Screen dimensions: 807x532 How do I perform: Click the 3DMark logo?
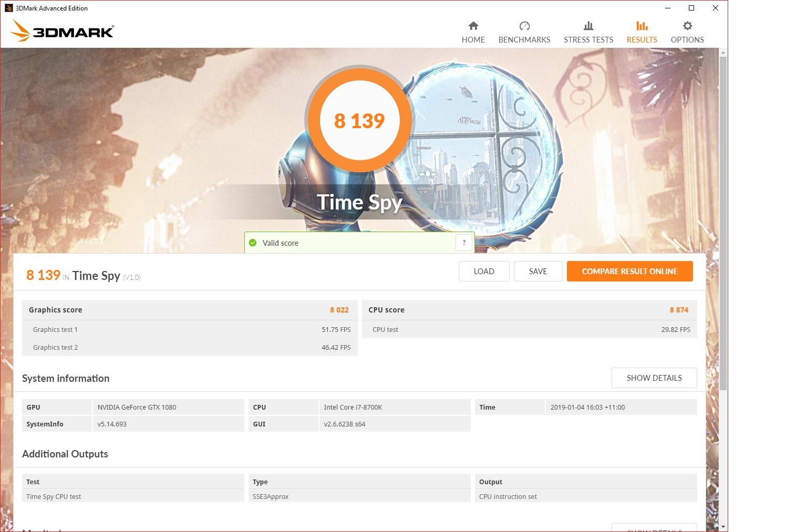[62, 30]
